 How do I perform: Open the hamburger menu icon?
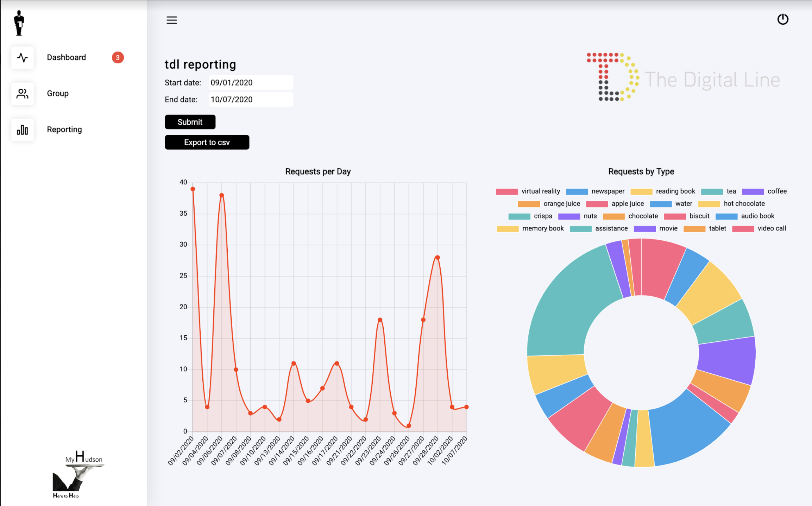[172, 20]
